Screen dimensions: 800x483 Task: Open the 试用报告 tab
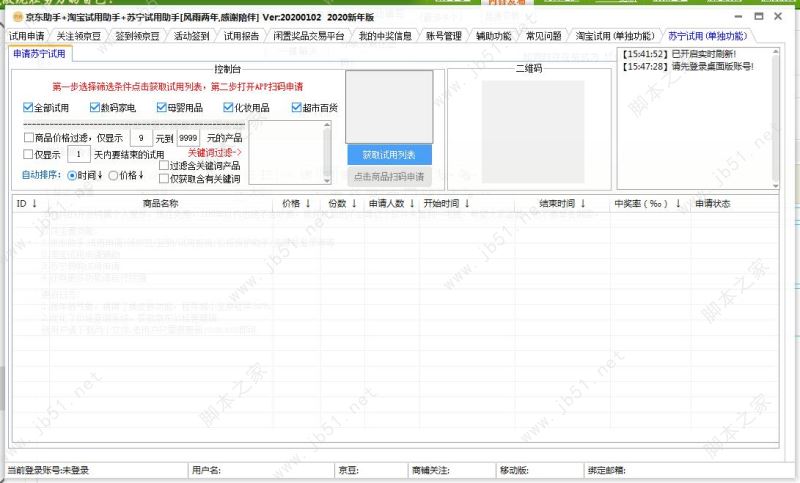[x=241, y=36]
